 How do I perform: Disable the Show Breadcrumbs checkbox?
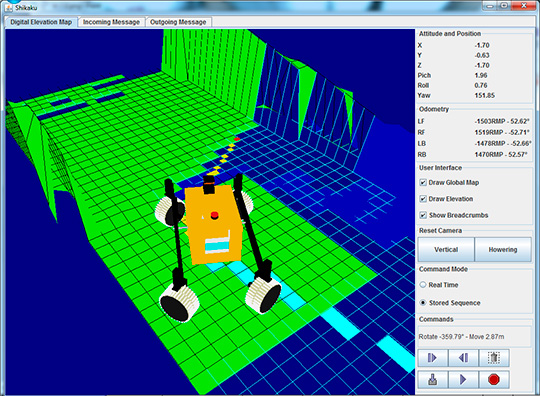(423, 215)
